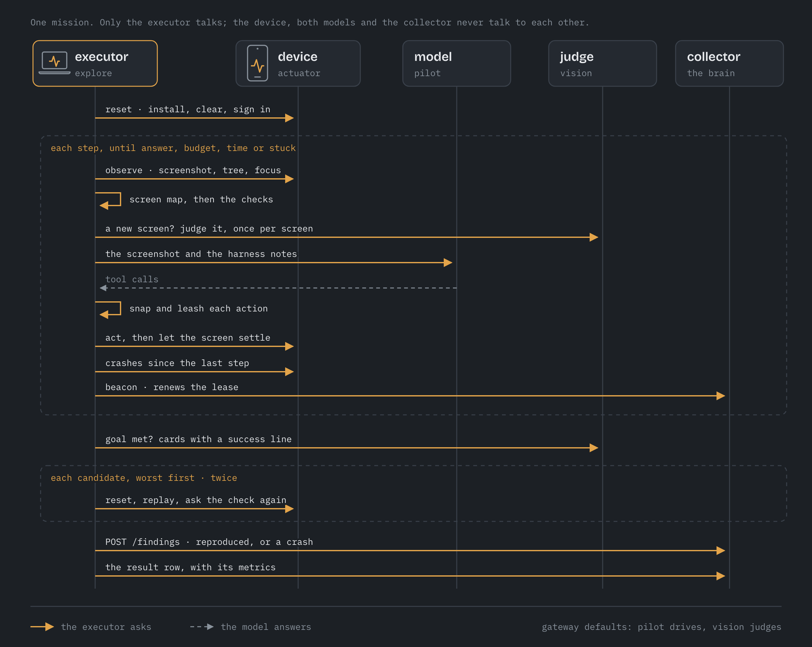
Task: Click the 'gateway defaults' footer note
Action: pos(661,627)
